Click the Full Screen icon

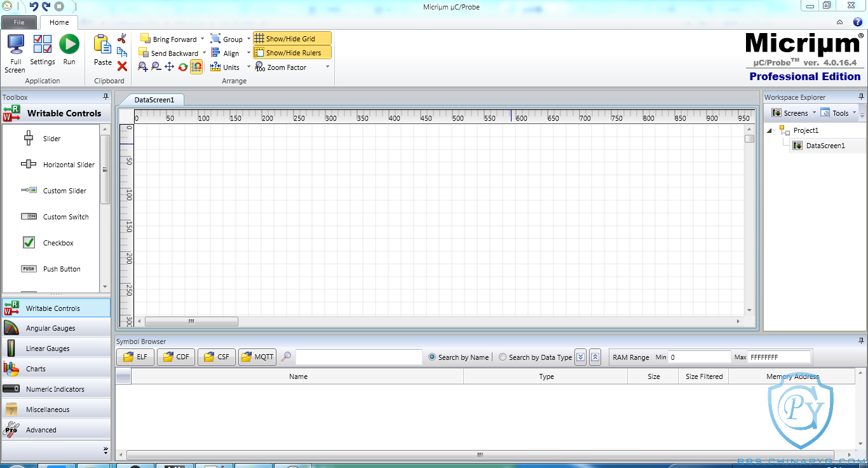click(x=15, y=45)
